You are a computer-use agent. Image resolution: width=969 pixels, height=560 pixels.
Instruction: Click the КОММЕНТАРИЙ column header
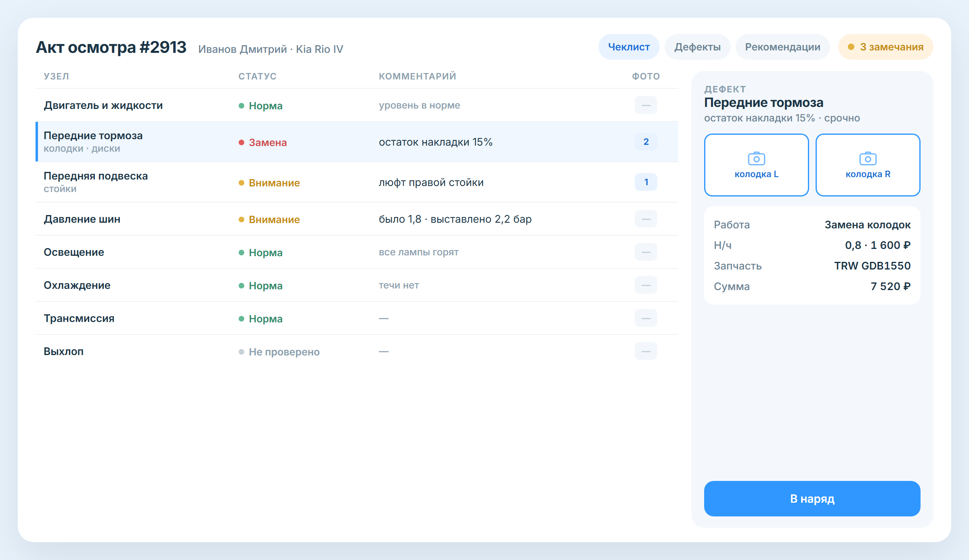417,76
